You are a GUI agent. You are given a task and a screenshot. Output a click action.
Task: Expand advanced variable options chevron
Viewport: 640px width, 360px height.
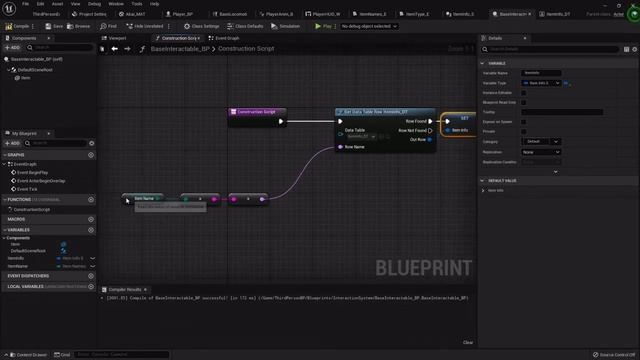pos(556,172)
